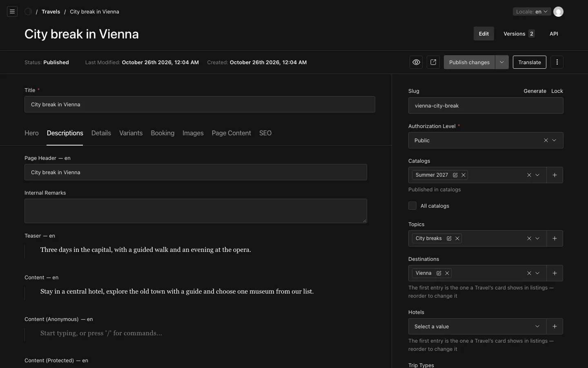Switch to the SEO tab

tap(265, 133)
